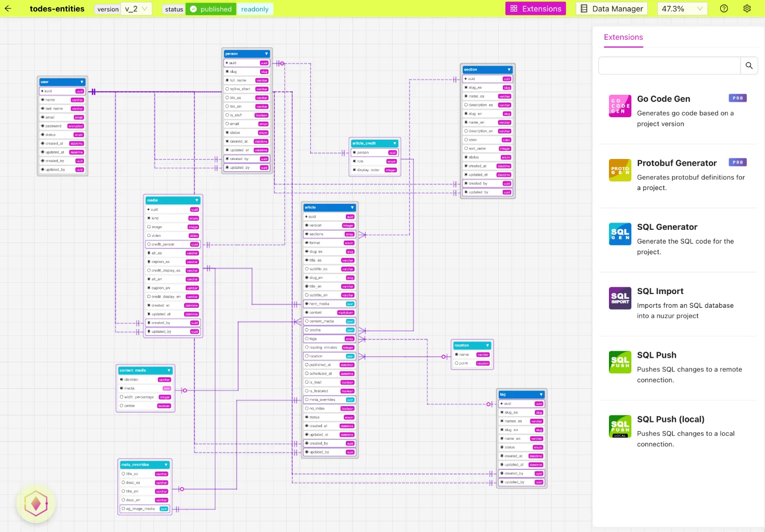Open the Data Manager button
765x532 pixels.
click(611, 9)
